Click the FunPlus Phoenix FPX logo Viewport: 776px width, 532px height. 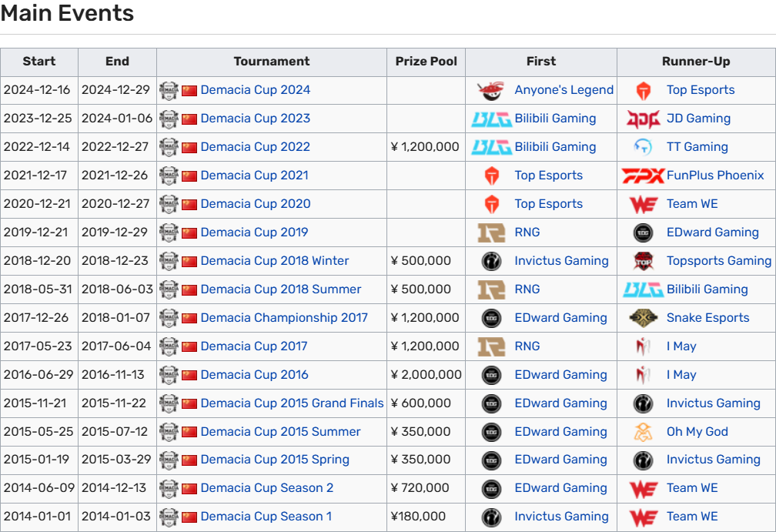tap(643, 176)
